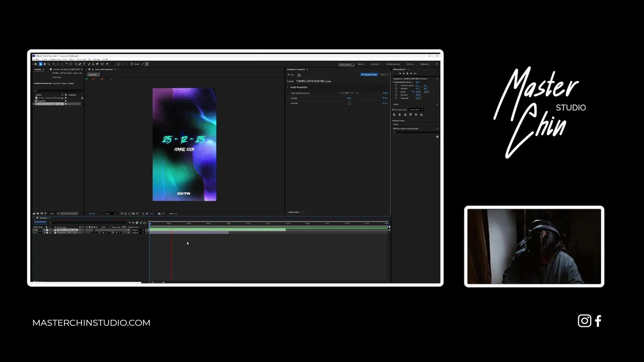Screen dimensions: 644x362
Task: Click Effects and presets search field
Action: coord(416,132)
